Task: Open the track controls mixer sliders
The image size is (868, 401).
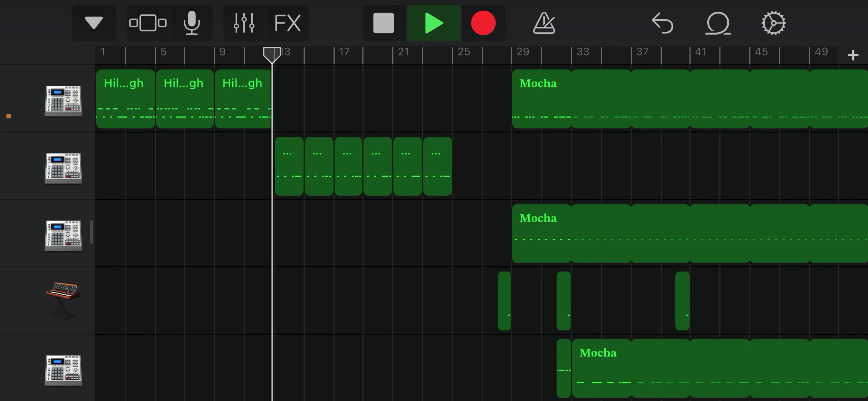Action: pyautogui.click(x=244, y=23)
